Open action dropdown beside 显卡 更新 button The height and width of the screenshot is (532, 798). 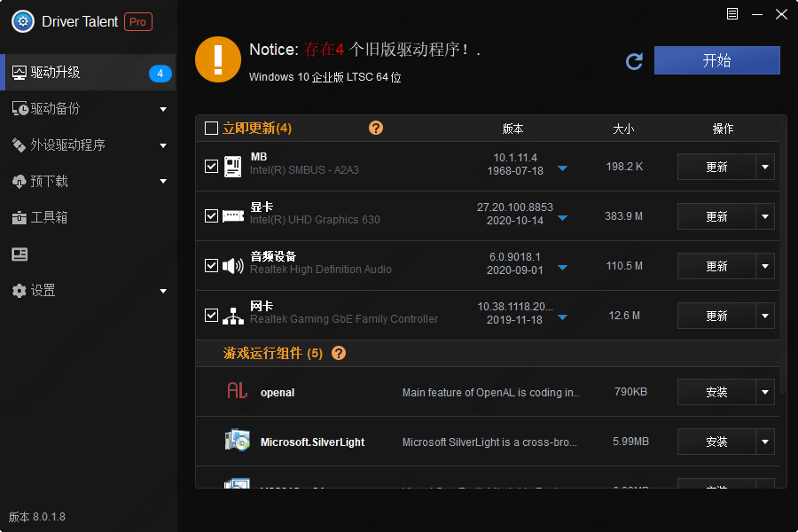[x=765, y=216]
